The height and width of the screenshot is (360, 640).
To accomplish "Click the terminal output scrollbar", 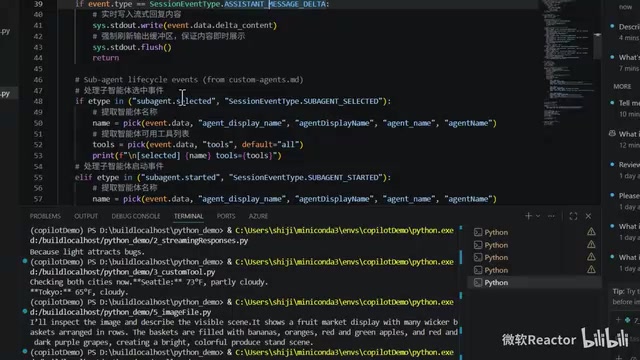I will point(461,257).
